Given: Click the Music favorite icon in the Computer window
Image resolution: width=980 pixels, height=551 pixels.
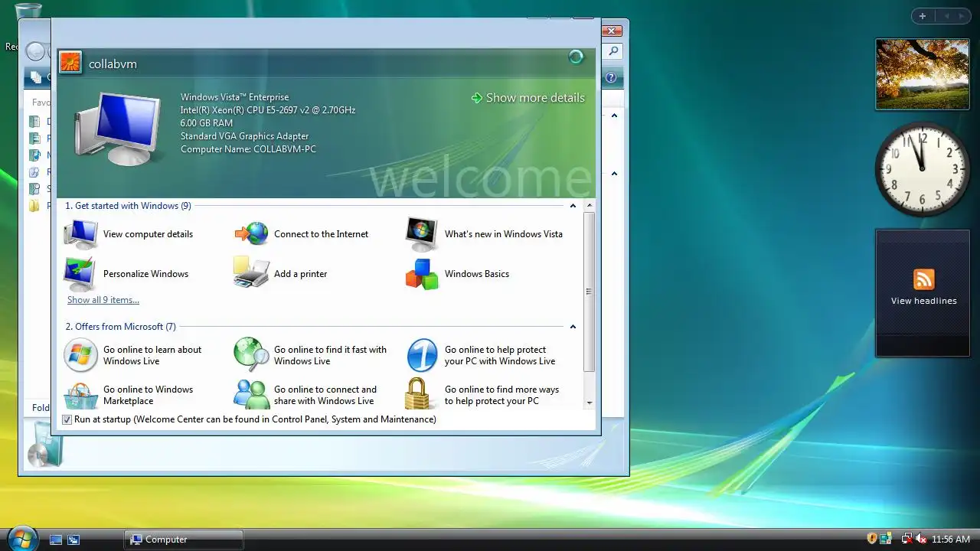Looking at the screenshot, I should coord(34,155).
